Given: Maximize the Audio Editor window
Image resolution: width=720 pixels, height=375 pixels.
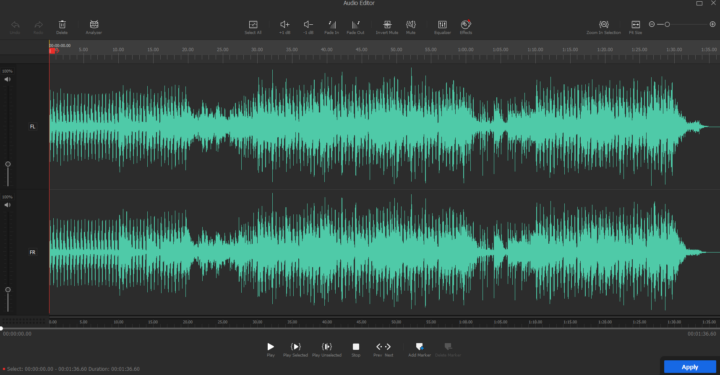Looking at the screenshot, I should click(699, 3).
